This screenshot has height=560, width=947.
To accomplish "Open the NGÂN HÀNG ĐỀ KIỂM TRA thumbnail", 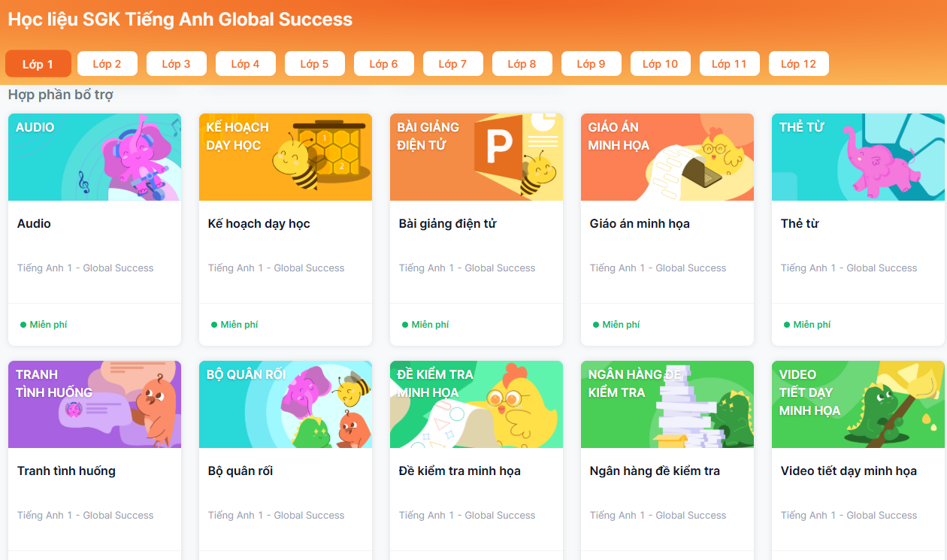I will [x=667, y=404].
